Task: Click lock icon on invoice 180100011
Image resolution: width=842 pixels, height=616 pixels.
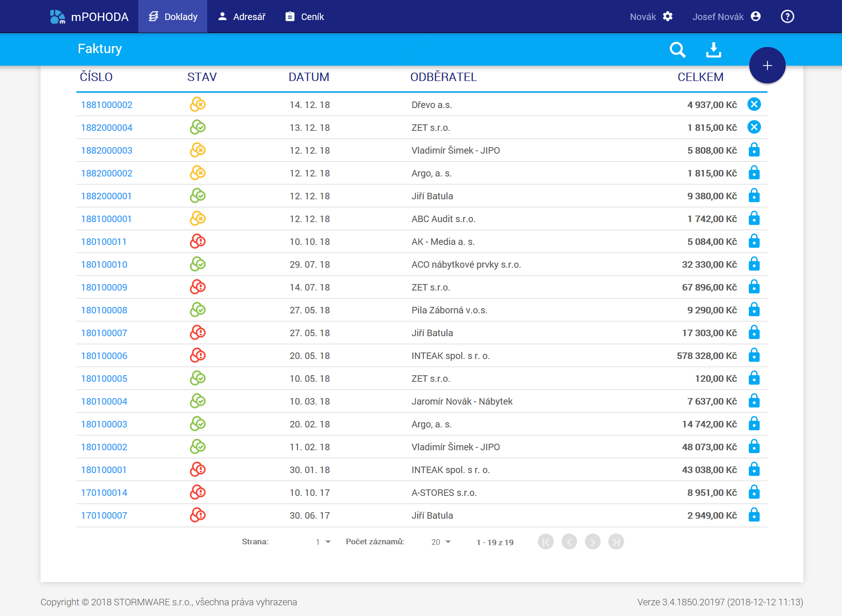Action: coord(754,241)
